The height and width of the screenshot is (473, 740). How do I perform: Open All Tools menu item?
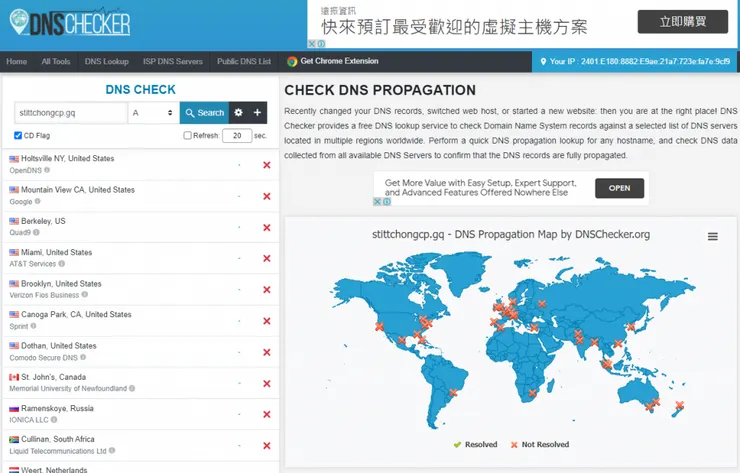pyautogui.click(x=56, y=61)
